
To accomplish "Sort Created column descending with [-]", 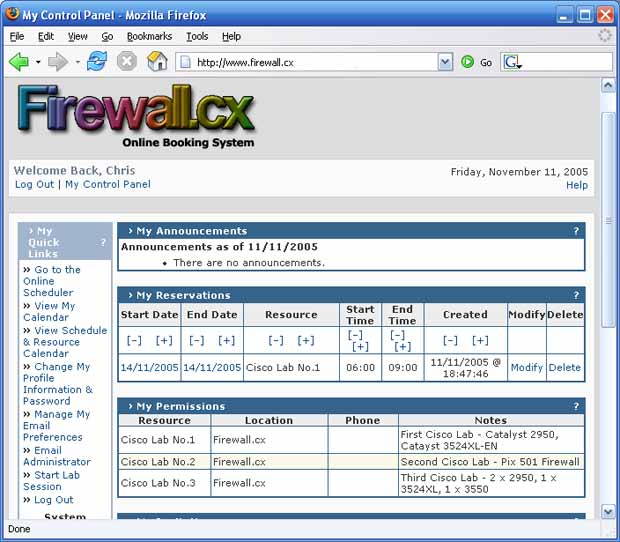I will (x=450, y=340).
